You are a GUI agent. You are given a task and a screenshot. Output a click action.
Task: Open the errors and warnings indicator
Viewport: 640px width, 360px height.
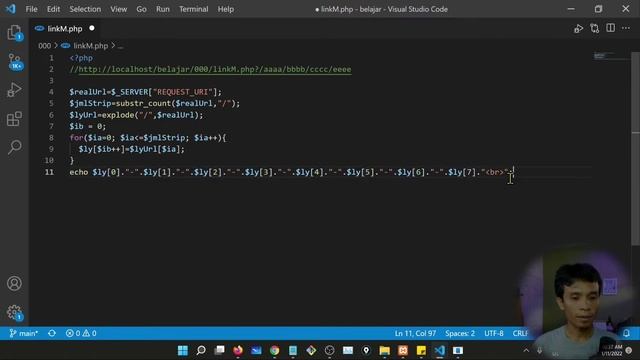(x=81, y=333)
